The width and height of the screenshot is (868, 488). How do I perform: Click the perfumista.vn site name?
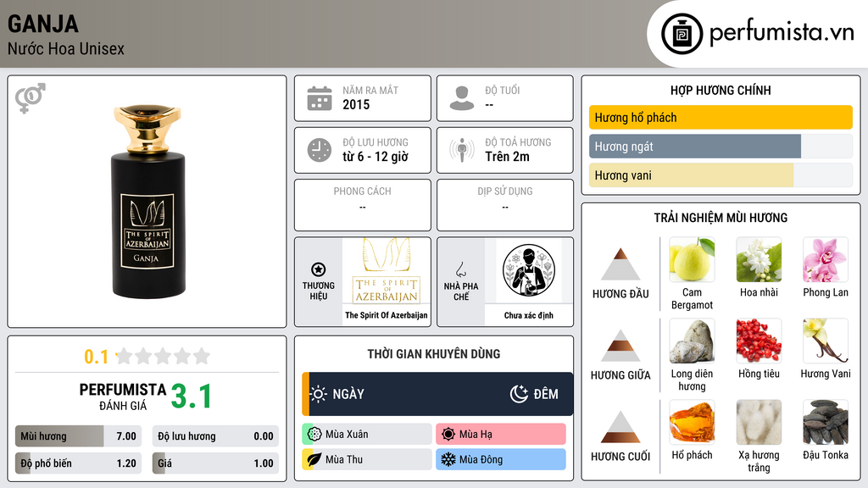pos(782,33)
